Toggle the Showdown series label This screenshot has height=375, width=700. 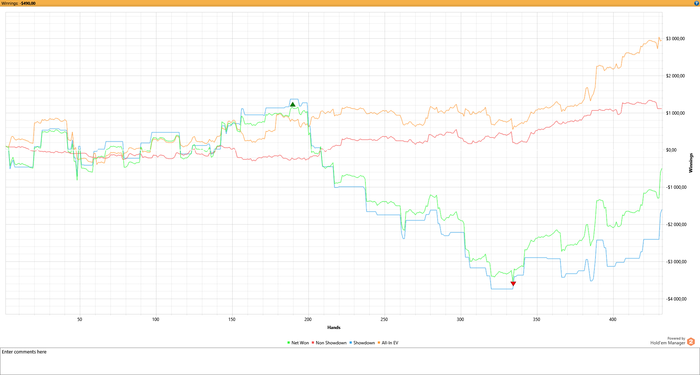[x=364, y=343]
